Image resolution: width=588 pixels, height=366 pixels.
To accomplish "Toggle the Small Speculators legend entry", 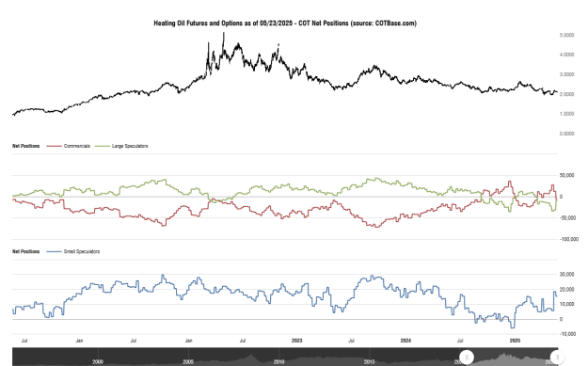I will [x=73, y=251].
